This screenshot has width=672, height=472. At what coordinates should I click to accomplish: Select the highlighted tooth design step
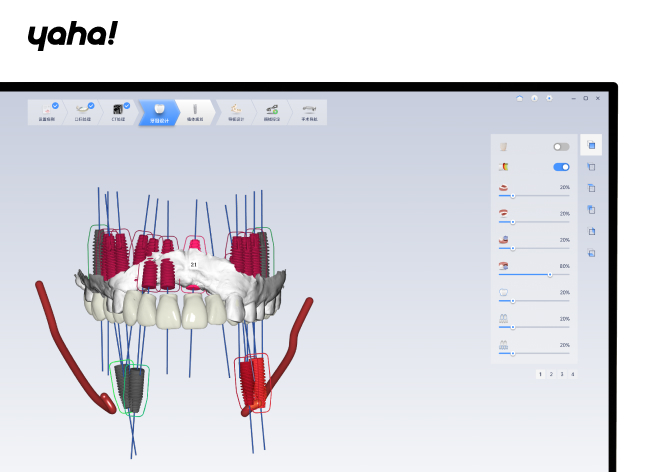click(157, 110)
